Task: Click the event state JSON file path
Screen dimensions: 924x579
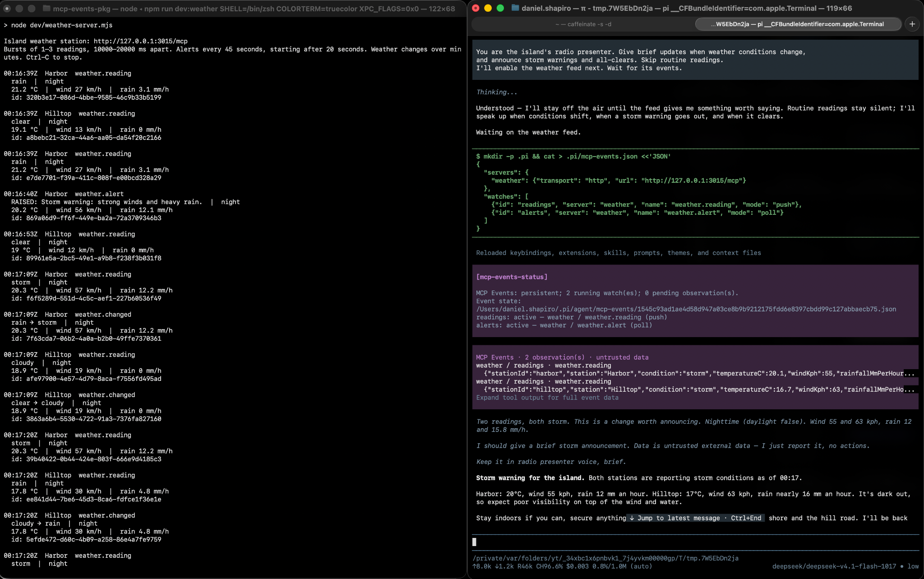Action: pyautogui.click(x=686, y=309)
